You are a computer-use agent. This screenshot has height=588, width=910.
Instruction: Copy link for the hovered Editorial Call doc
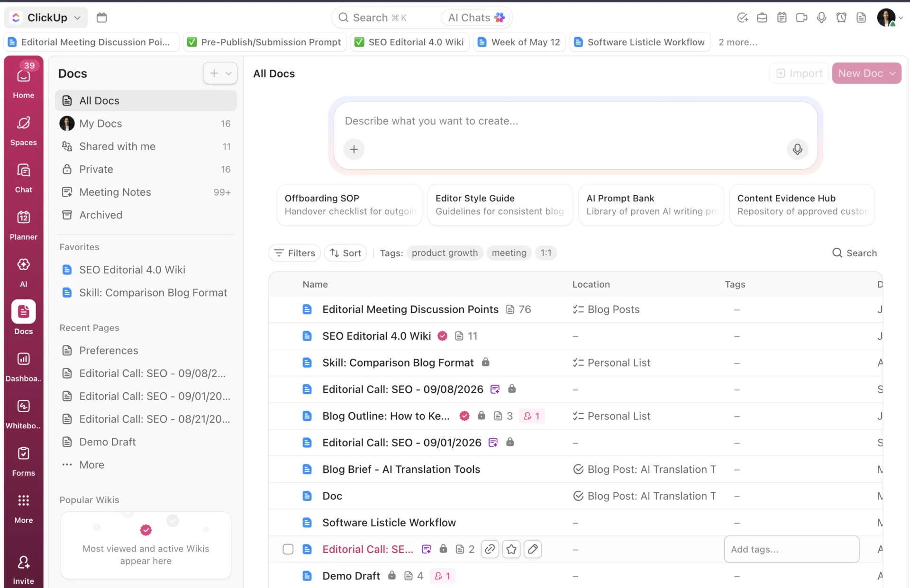click(490, 549)
